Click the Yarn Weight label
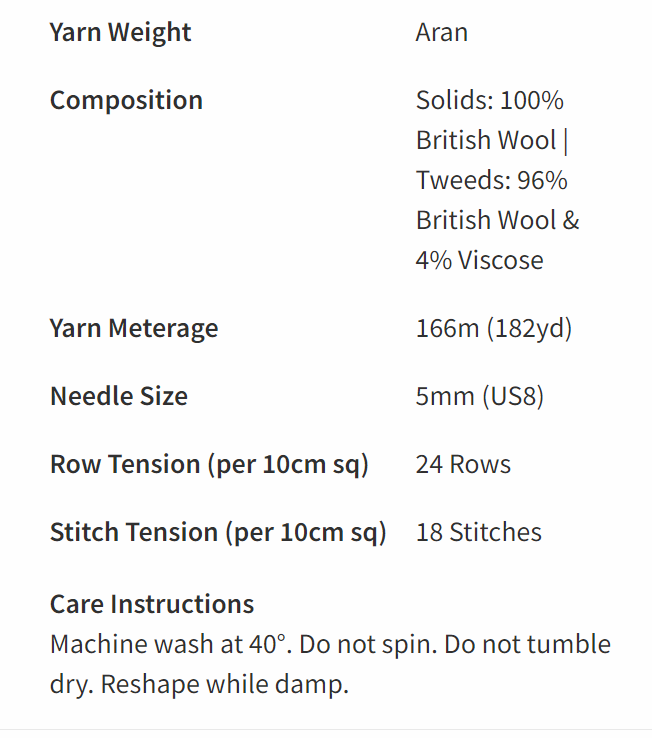 tap(121, 33)
